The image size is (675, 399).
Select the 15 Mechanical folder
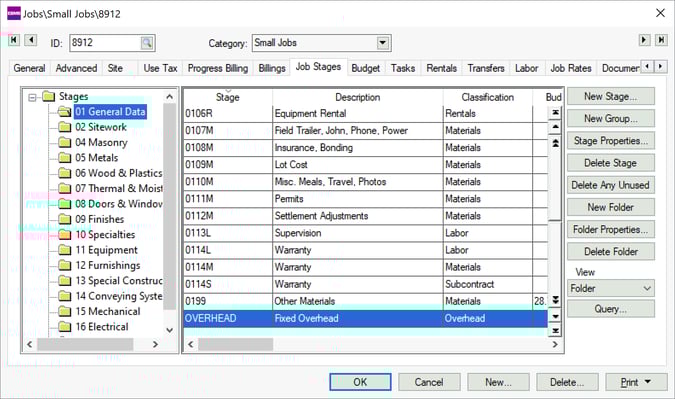(108, 311)
